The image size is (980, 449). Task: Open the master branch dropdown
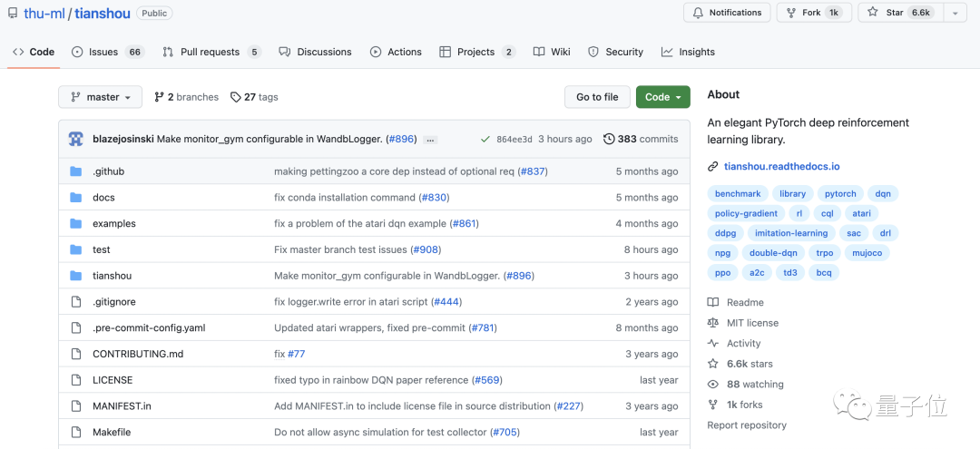click(101, 97)
